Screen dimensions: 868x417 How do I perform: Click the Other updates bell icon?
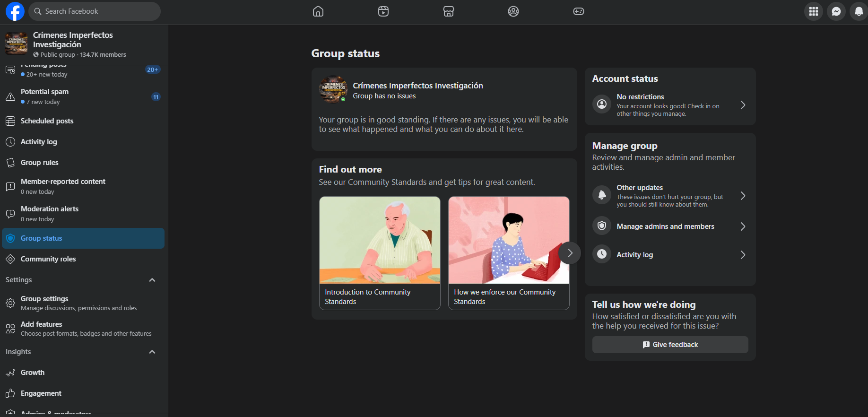[602, 195]
